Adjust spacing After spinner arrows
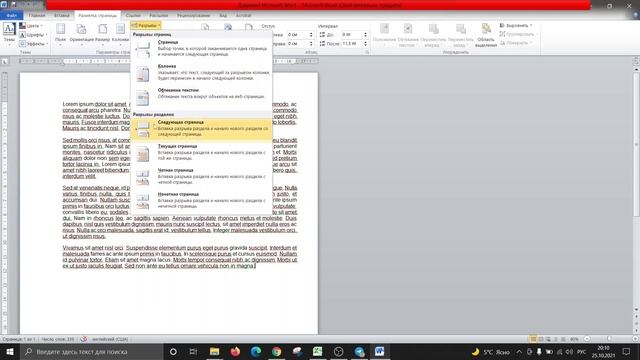 365,43
